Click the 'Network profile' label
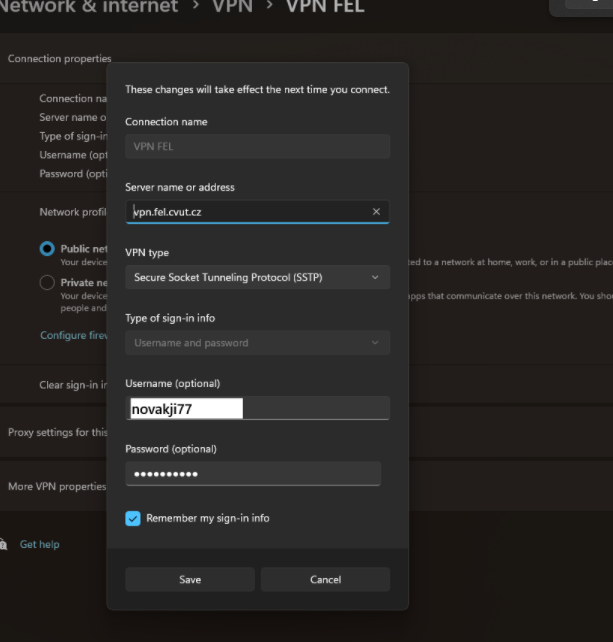The width and height of the screenshot is (613, 642). pyautogui.click(x=73, y=212)
